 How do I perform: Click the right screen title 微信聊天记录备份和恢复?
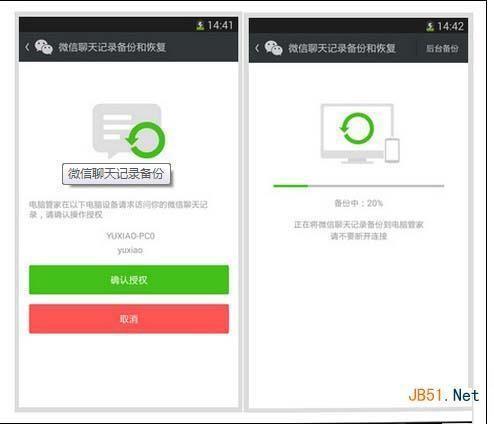click(342, 48)
